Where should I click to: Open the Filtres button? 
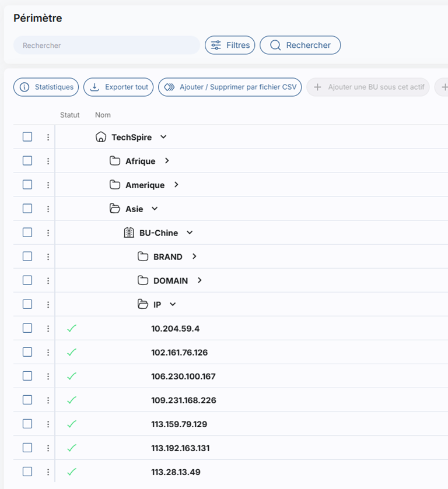[x=230, y=45]
